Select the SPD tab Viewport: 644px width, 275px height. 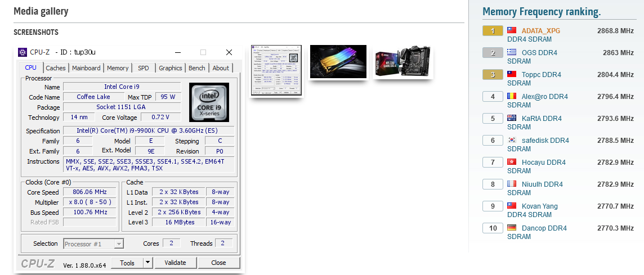click(144, 68)
